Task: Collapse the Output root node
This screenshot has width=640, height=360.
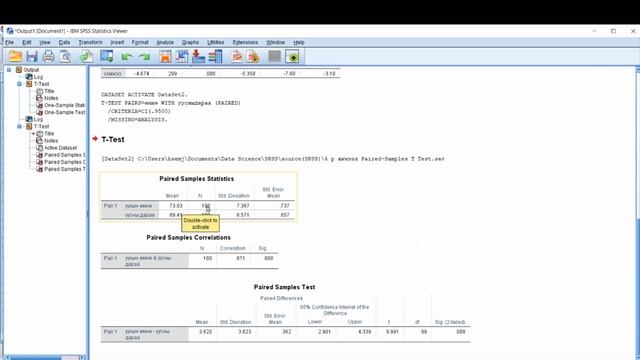Action: (9, 70)
